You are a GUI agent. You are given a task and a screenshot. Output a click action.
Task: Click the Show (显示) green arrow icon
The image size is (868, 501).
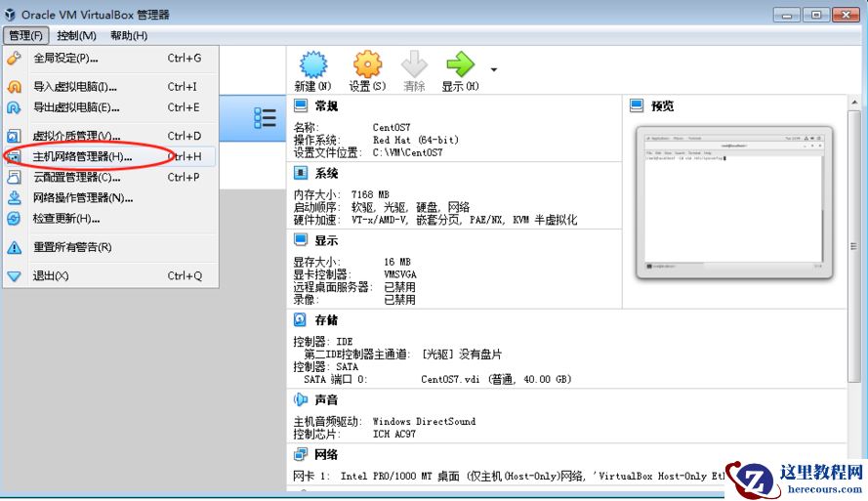click(x=461, y=64)
